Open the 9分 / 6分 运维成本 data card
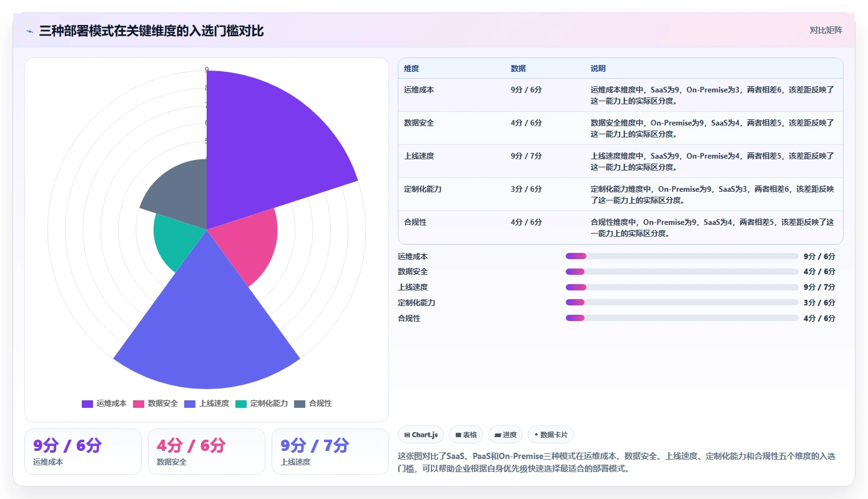This screenshot has width=868, height=499. point(83,452)
